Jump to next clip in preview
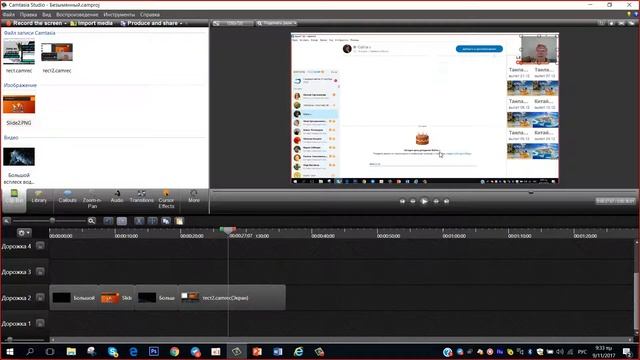This screenshot has width=640, height=360. coord(447,201)
